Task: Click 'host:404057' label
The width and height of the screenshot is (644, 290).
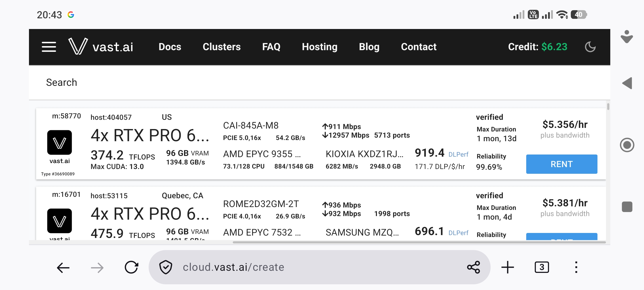Action: [111, 117]
